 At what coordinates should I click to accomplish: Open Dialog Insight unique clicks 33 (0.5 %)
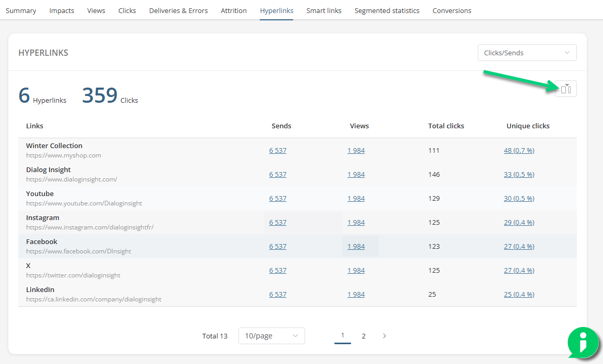coord(519,175)
